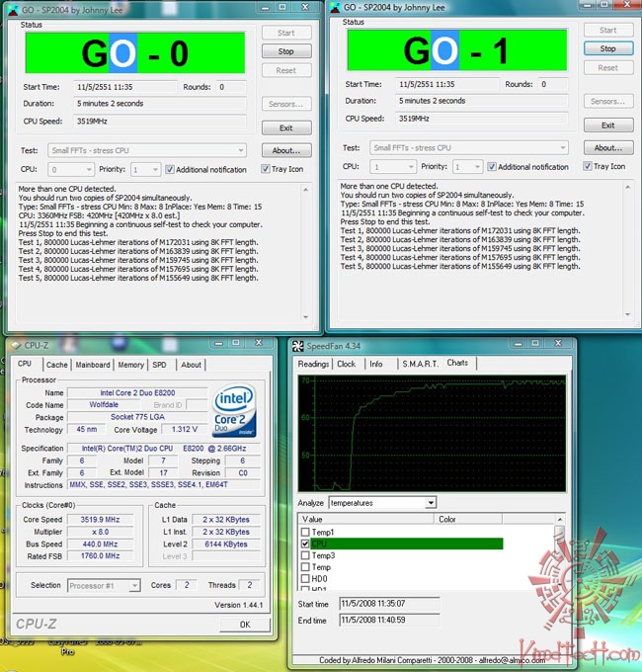This screenshot has height=672, width=642.
Task: Open the About tab in CPU-Z
Action: (191, 365)
